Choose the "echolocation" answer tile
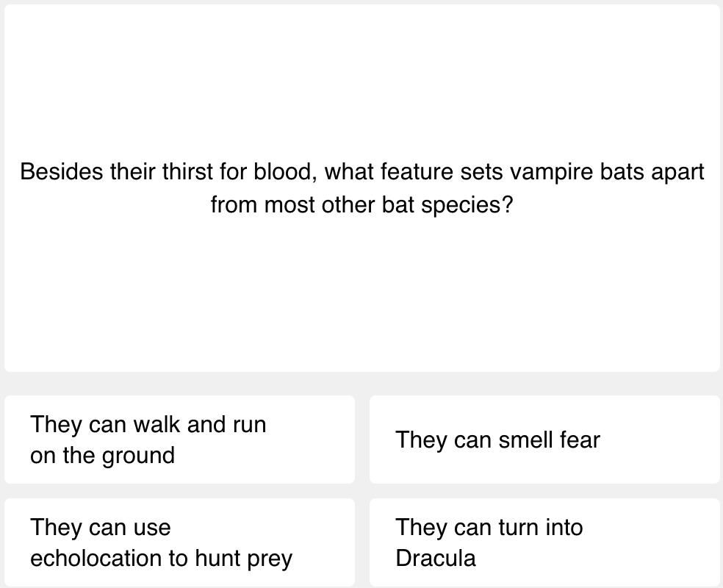Viewport: 723px width, 588px height. click(x=179, y=542)
